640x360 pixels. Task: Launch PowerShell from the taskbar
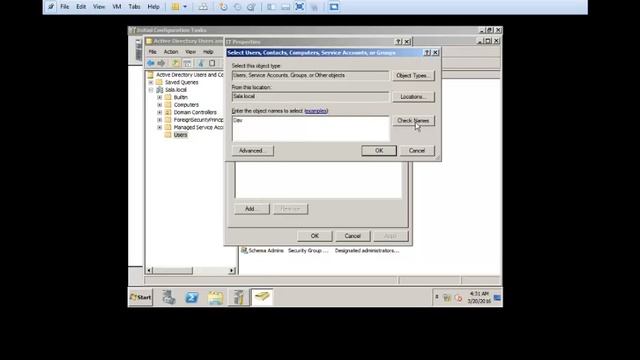[191, 297]
